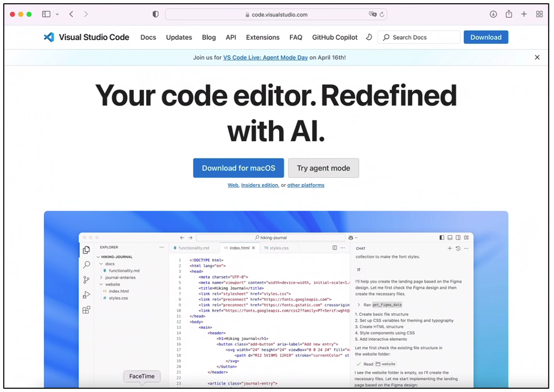Viewport: 554px width, 392px height.
Task: Click the source control icon in activity bar
Action: [x=86, y=280]
